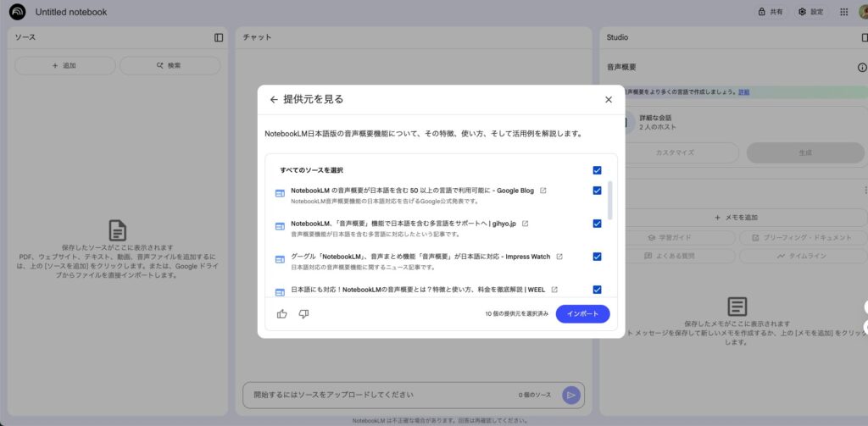Click the 学習ガイド button

click(679, 238)
